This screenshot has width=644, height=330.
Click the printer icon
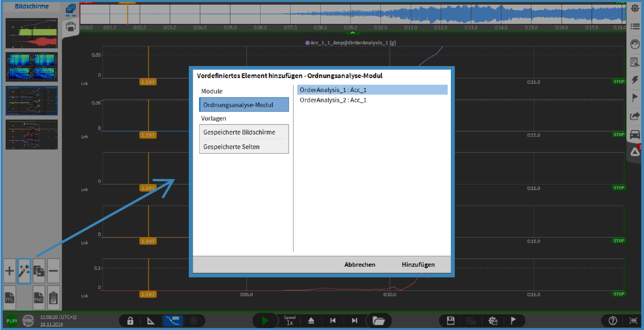[71, 27]
